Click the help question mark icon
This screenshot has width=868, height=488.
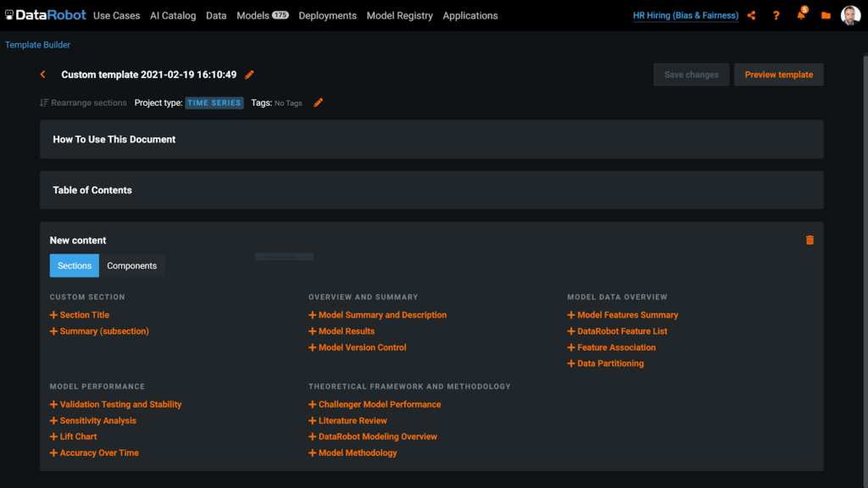click(x=777, y=15)
